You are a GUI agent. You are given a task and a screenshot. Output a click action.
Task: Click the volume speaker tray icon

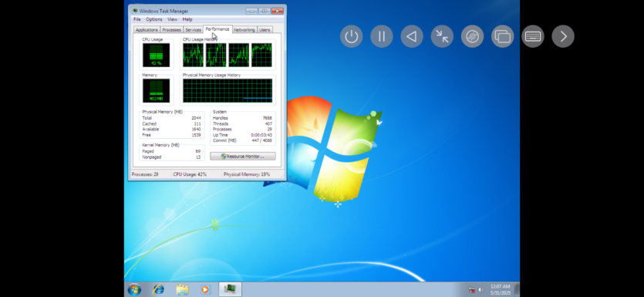tap(481, 289)
